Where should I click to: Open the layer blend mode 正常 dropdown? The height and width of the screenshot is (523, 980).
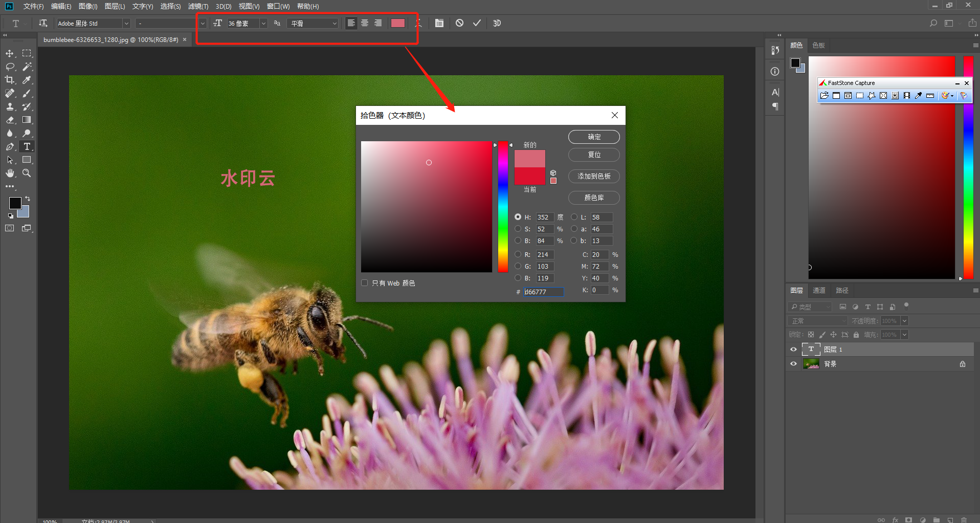click(x=817, y=321)
